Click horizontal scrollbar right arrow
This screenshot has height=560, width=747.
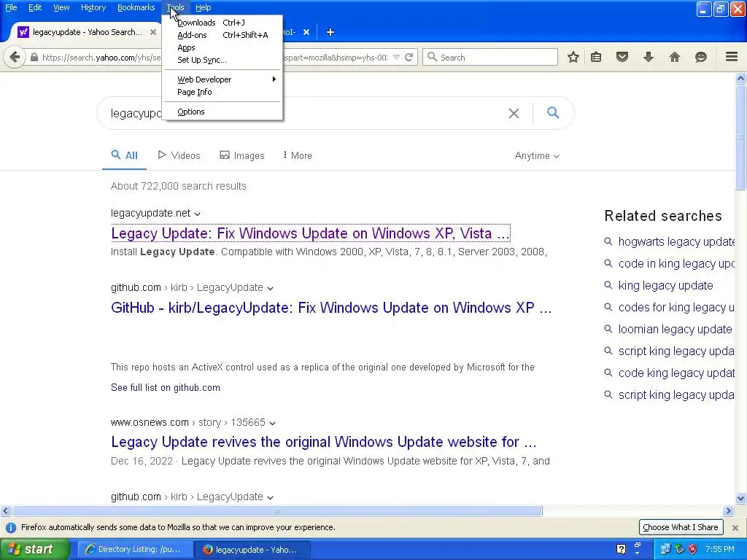coord(729,511)
